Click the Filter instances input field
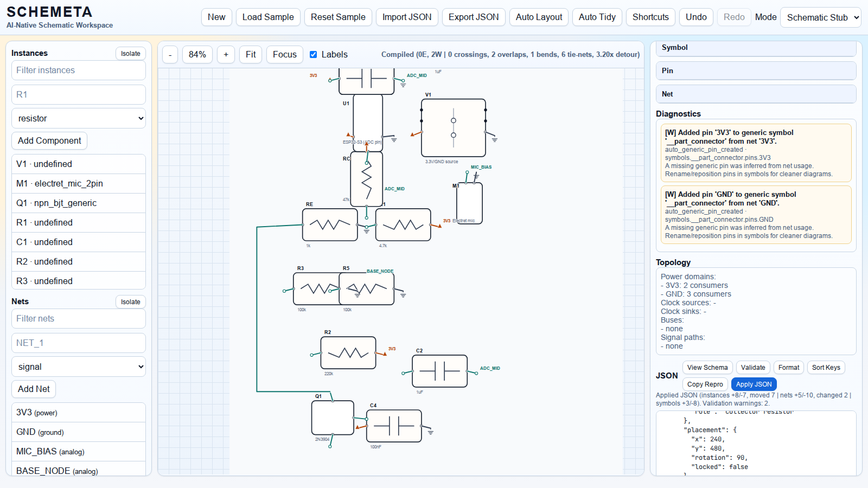 coord(79,70)
